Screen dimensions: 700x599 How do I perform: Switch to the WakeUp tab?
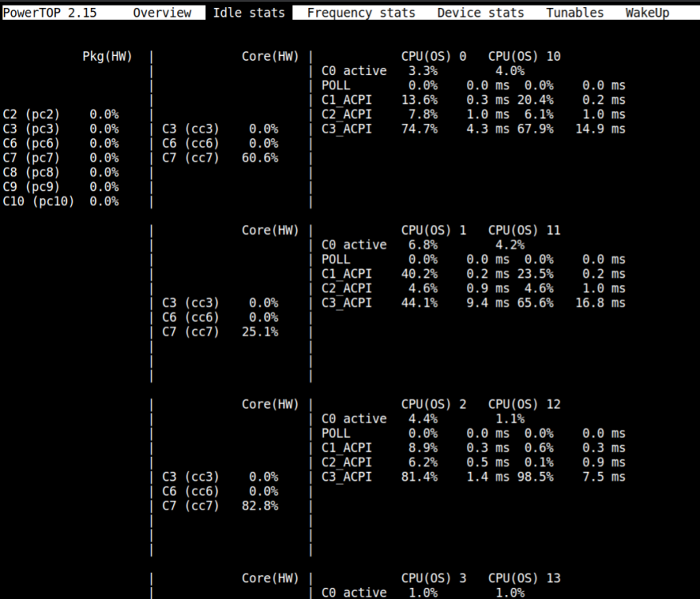(647, 13)
